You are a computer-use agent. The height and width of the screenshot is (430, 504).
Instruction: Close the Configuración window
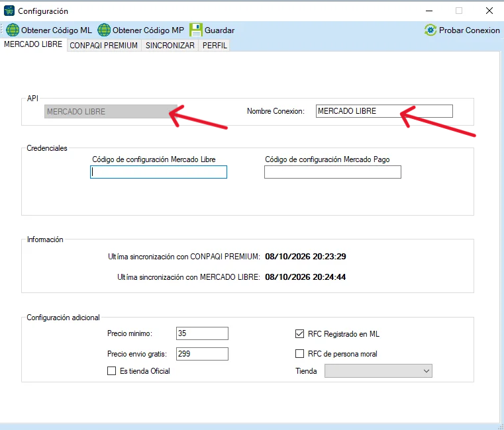(489, 11)
